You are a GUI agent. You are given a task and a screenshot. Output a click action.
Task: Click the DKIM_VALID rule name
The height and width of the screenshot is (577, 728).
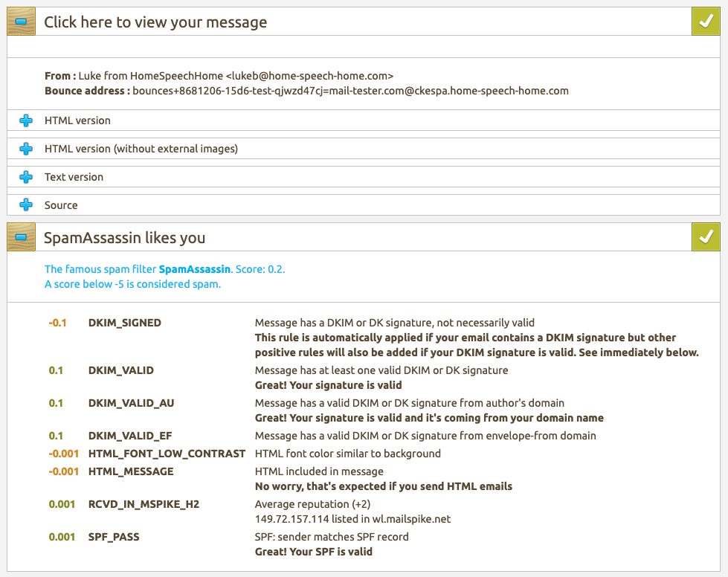(x=121, y=370)
